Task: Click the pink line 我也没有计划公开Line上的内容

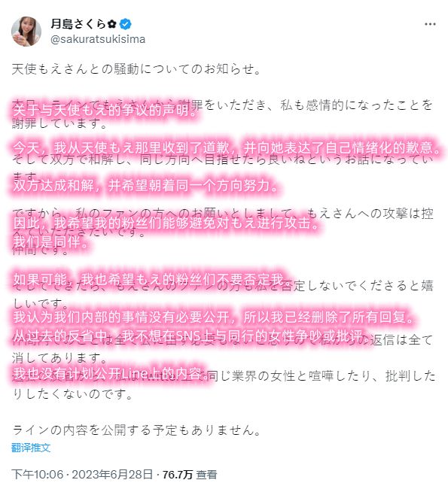Action: 110,374
